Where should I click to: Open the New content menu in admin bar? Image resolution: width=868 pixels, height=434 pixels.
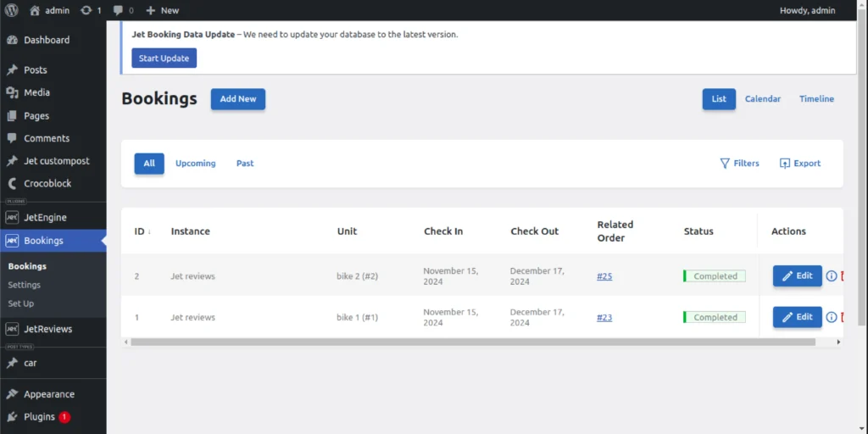(162, 10)
